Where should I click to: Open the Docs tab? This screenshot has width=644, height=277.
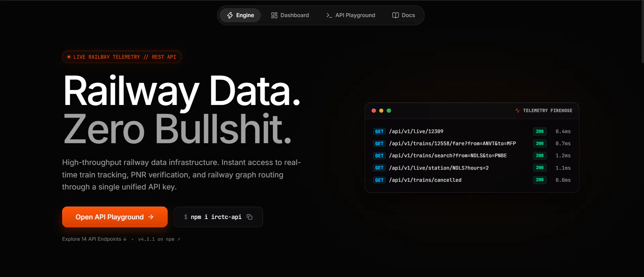click(x=403, y=15)
